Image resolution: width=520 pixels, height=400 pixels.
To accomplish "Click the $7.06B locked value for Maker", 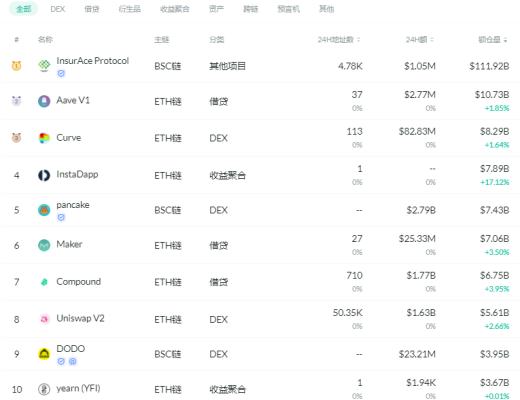I will (x=495, y=239).
